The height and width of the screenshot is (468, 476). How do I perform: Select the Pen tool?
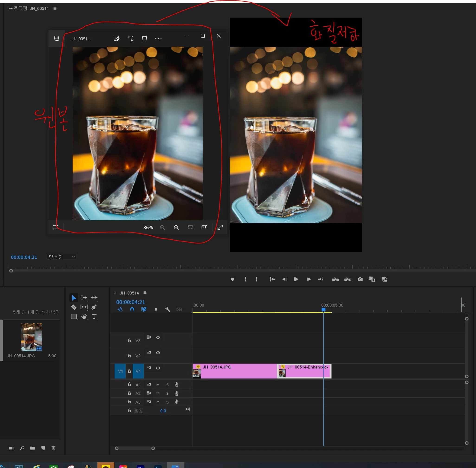point(94,307)
